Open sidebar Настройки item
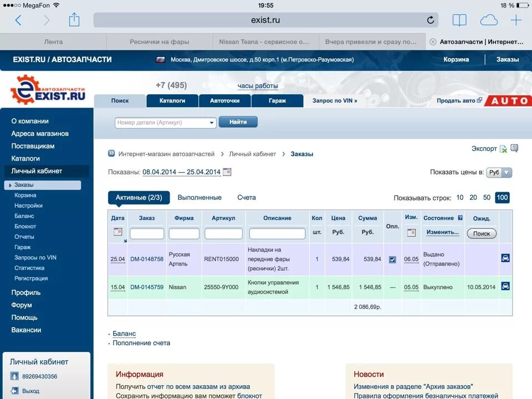 (x=28, y=206)
